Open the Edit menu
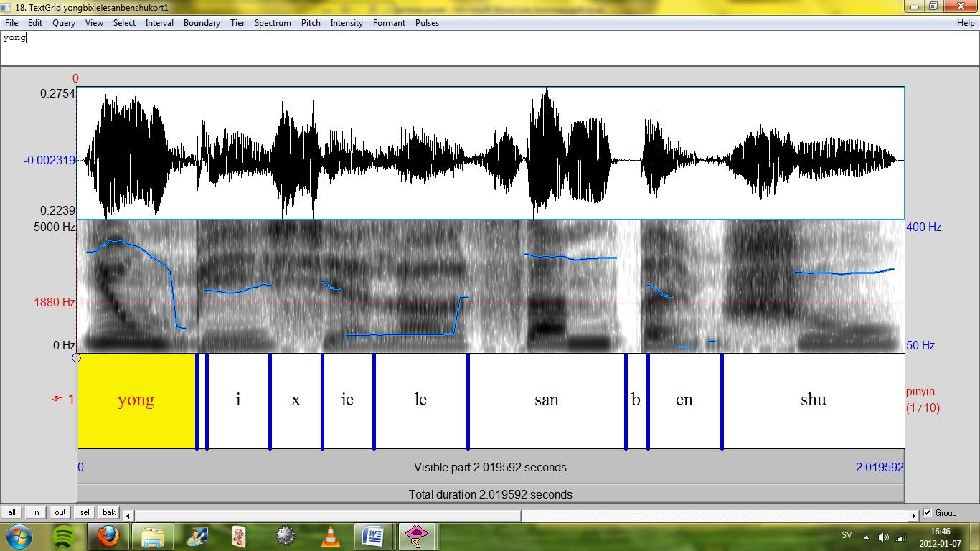This screenshot has height=551, width=980. tap(35, 23)
